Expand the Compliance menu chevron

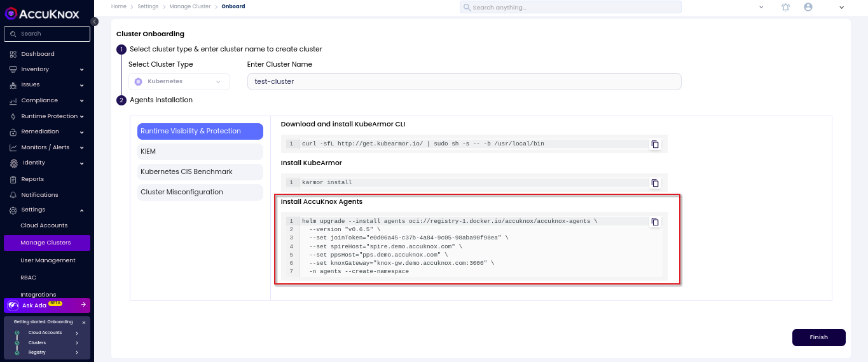point(82,101)
